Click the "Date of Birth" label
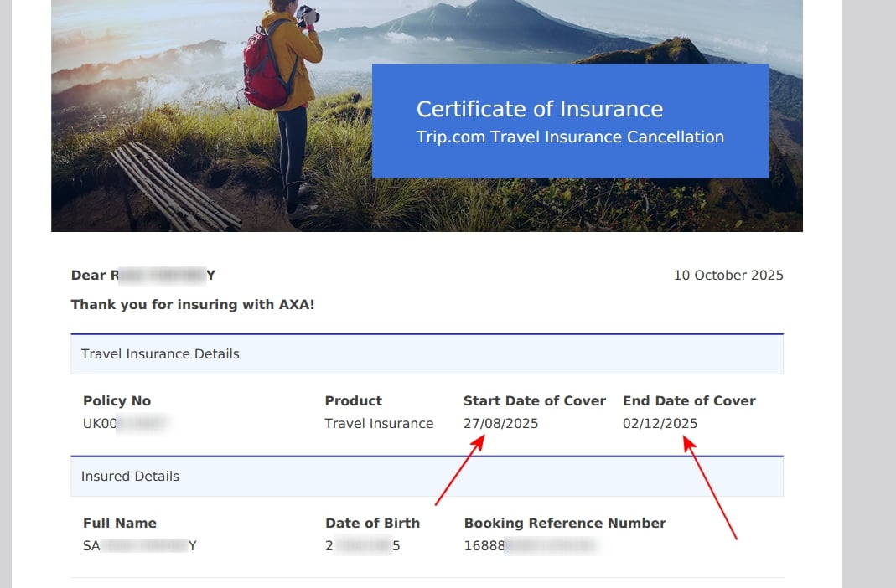 pos(372,524)
